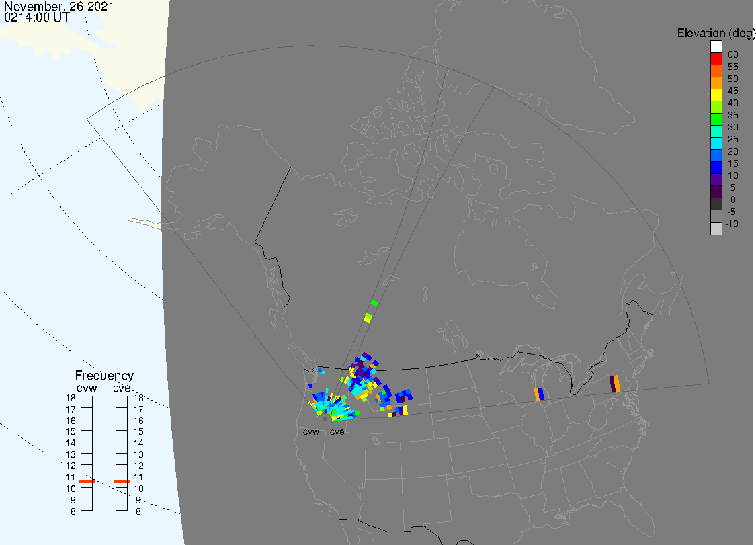
Task: Click the 'cve' column header under Frequency
Action: [x=122, y=388]
